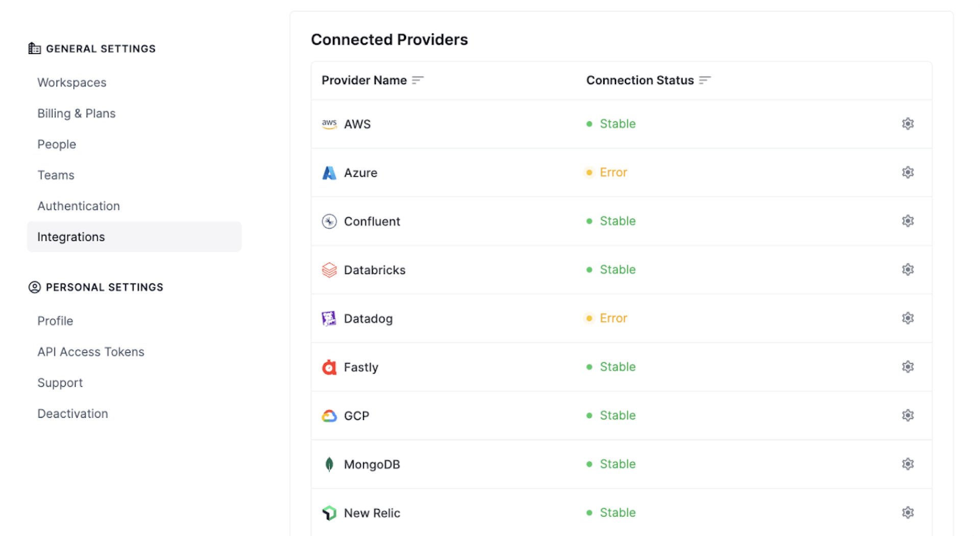This screenshot has width=980, height=536.
Task: Click the gear icon in Azure row
Action: point(908,173)
